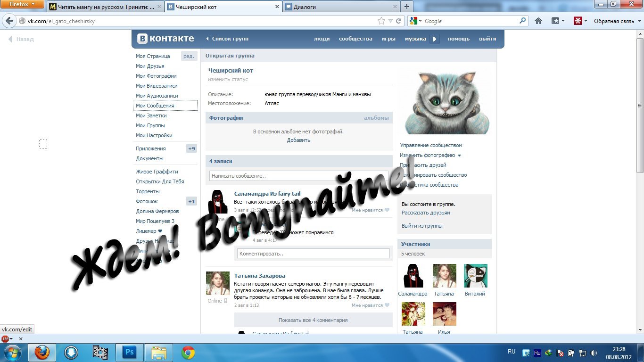This screenshot has height=362, width=644.
Task: Open the Google search engine dropdown
Action: [x=415, y=21]
